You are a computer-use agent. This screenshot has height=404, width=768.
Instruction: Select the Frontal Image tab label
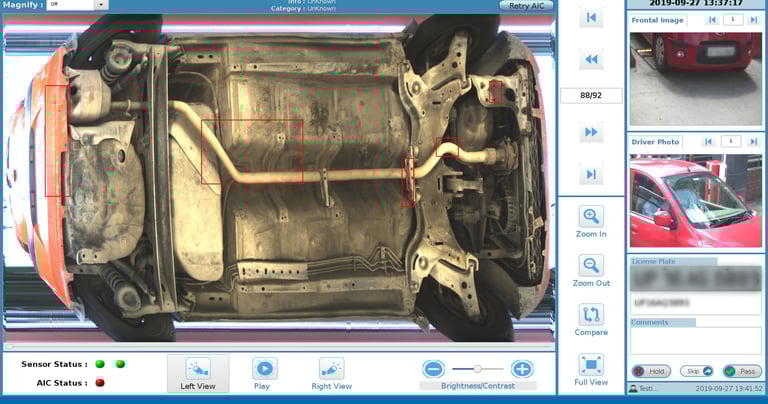pyautogui.click(x=657, y=20)
